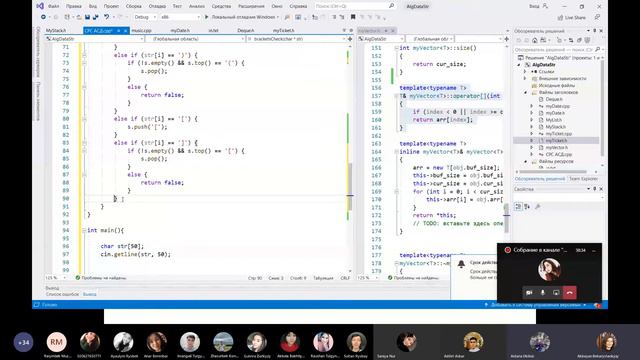Image resolution: width=640 pixels, height=360 pixels.
Task: Open the Глобальная область dropdown in left editor
Action: point(196,39)
